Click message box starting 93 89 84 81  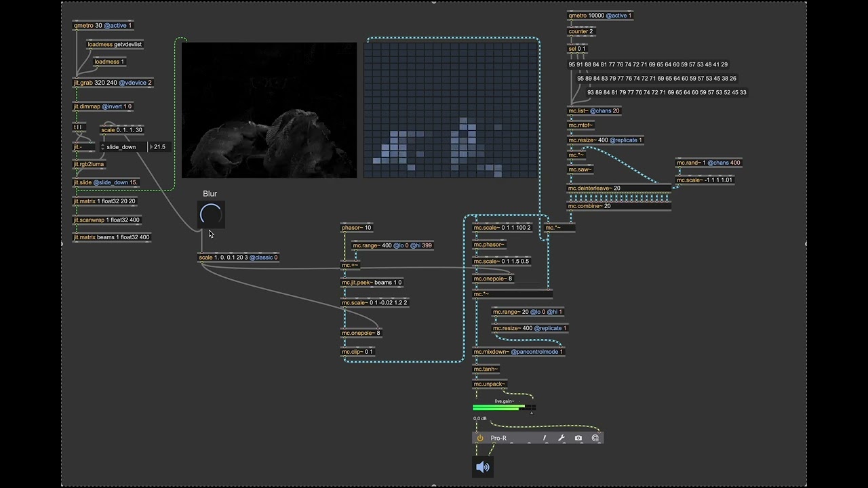[x=667, y=92]
